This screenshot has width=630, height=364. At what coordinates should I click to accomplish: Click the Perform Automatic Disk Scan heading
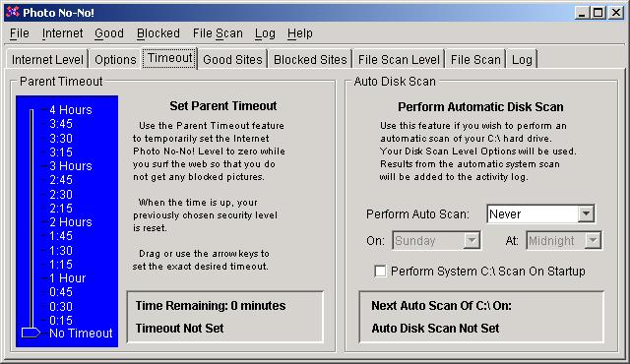pyautogui.click(x=480, y=107)
